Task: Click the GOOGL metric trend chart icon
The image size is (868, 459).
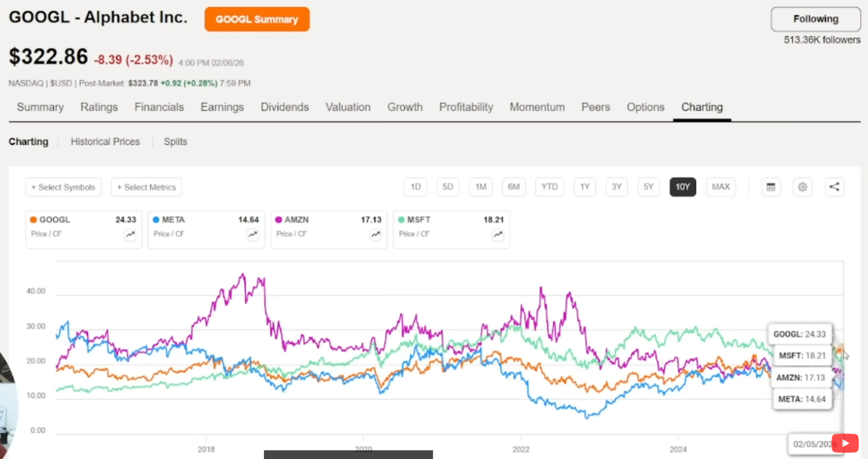Action: tap(130, 234)
